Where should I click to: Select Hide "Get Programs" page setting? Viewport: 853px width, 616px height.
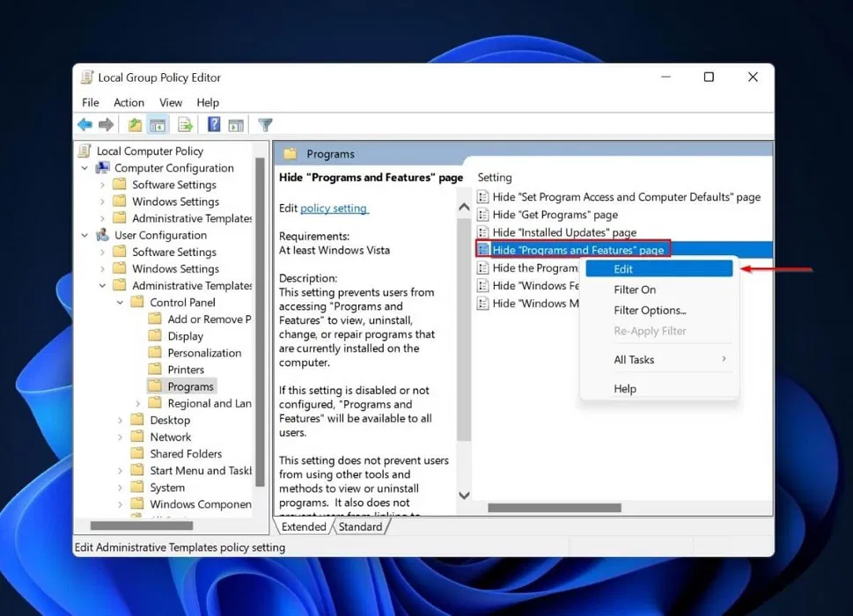pos(555,215)
